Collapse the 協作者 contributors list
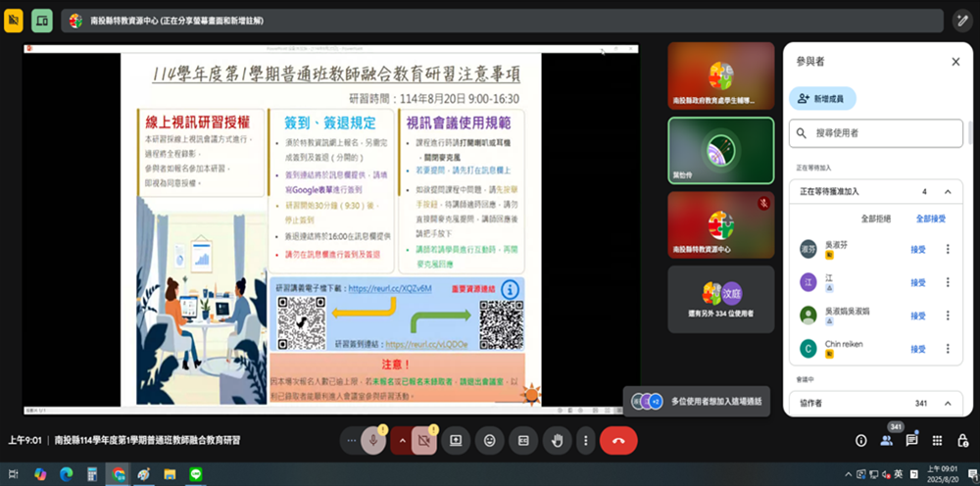 click(x=947, y=403)
